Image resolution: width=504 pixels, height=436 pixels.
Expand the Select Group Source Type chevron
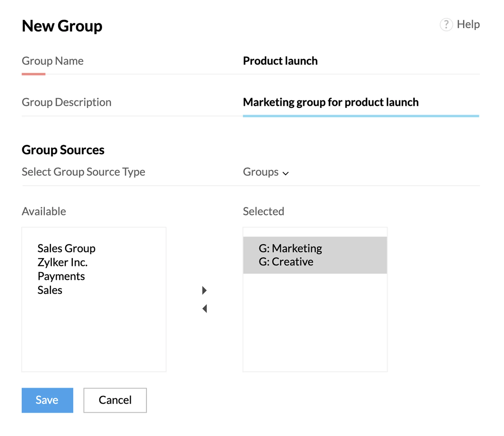pyautogui.click(x=286, y=173)
